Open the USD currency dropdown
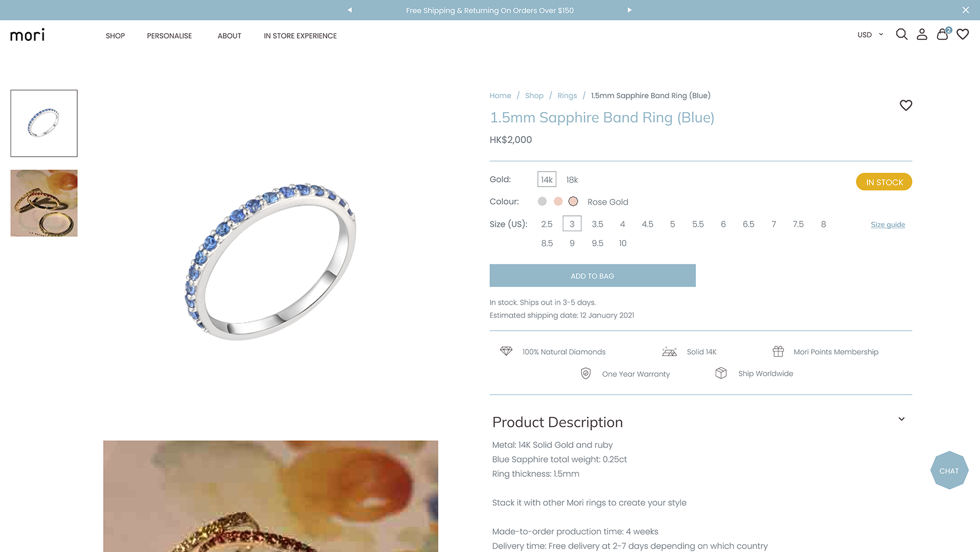Screen dimensions: 980x552 [x=870, y=35]
